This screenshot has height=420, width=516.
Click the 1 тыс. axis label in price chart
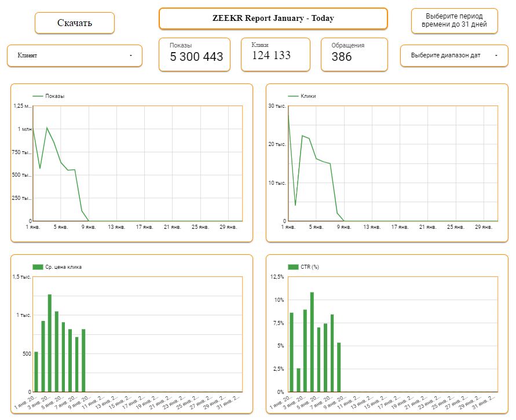click(x=24, y=315)
